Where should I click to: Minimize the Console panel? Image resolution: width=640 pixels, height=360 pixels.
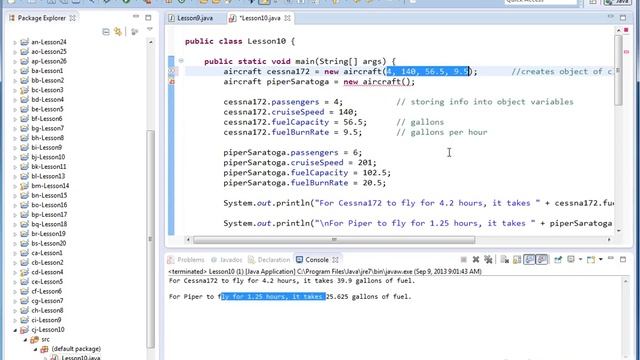point(611,258)
